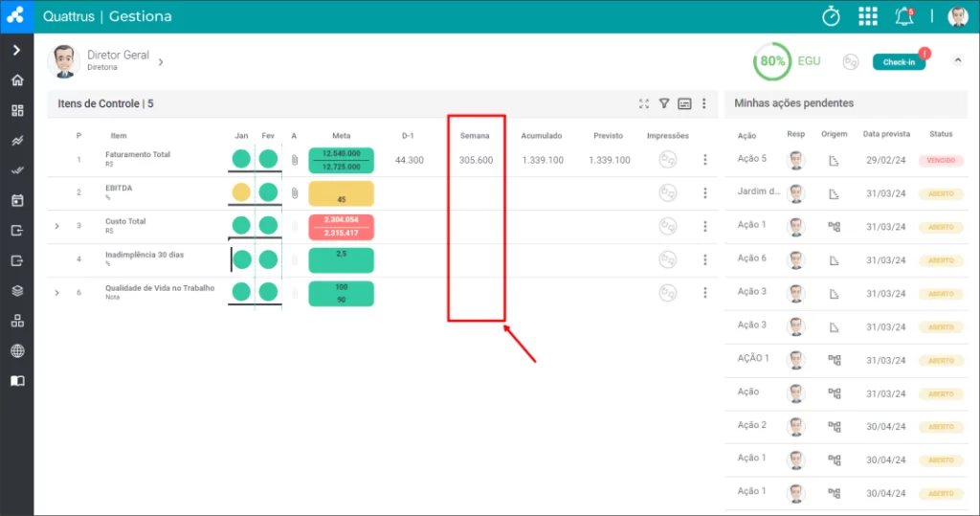The height and width of the screenshot is (516, 980).
Task: Open attachment clip for Faturamento Total
Action: point(295,160)
